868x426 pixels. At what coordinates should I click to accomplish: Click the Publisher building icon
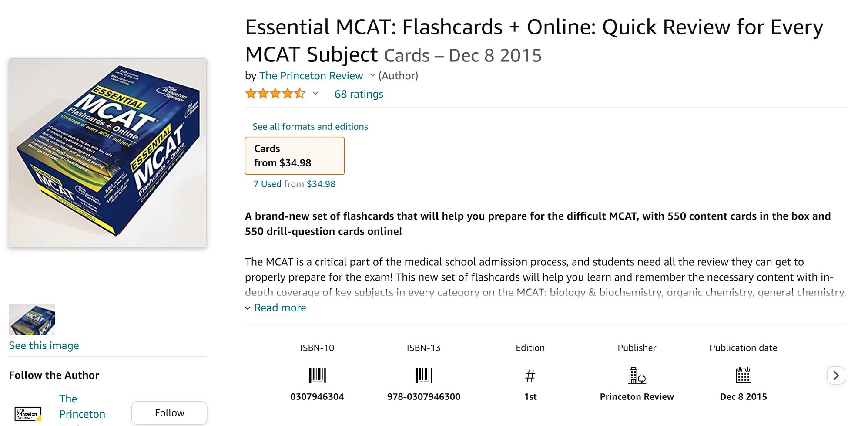pos(637,375)
